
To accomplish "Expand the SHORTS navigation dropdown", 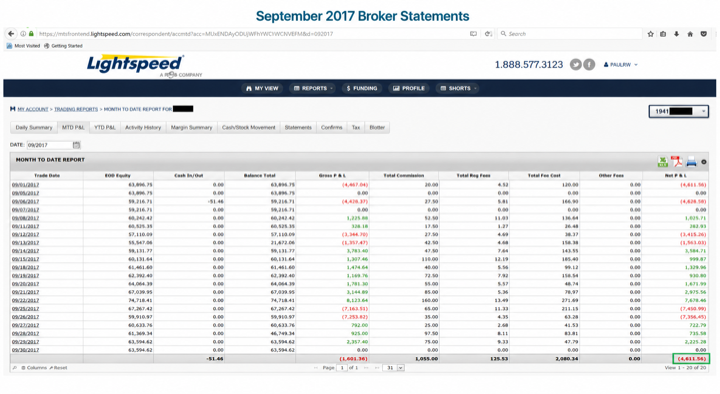I will pyautogui.click(x=458, y=88).
